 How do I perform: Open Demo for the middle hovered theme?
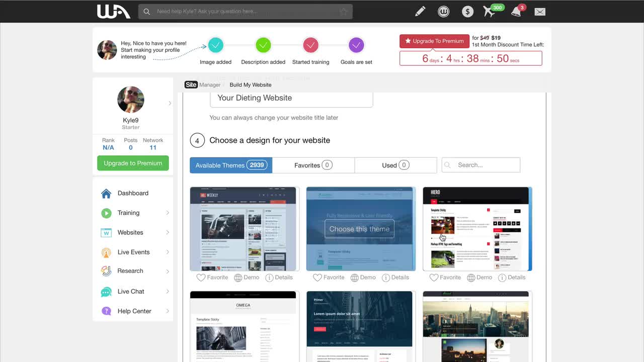tap(363, 278)
